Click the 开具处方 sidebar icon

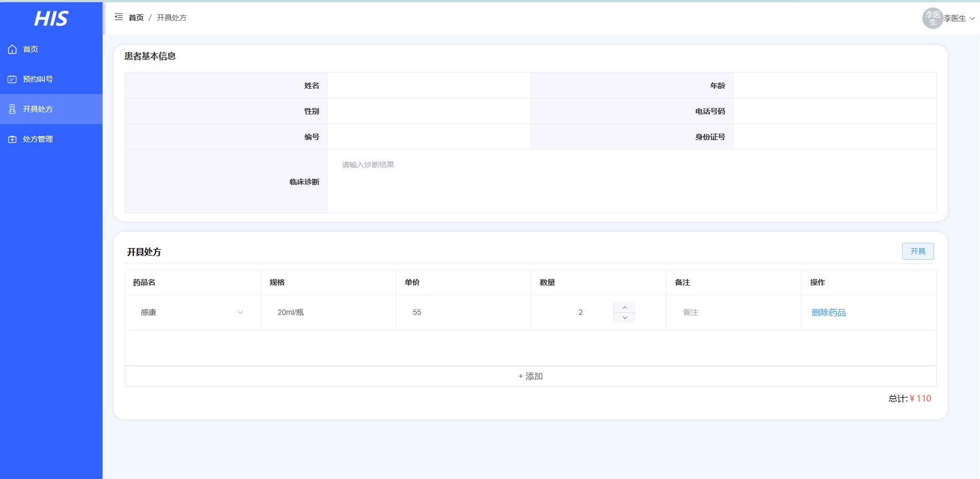point(12,109)
